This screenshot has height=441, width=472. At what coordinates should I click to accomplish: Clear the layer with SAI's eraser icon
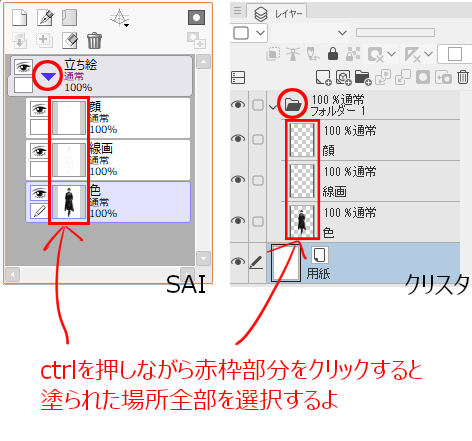coord(70,40)
